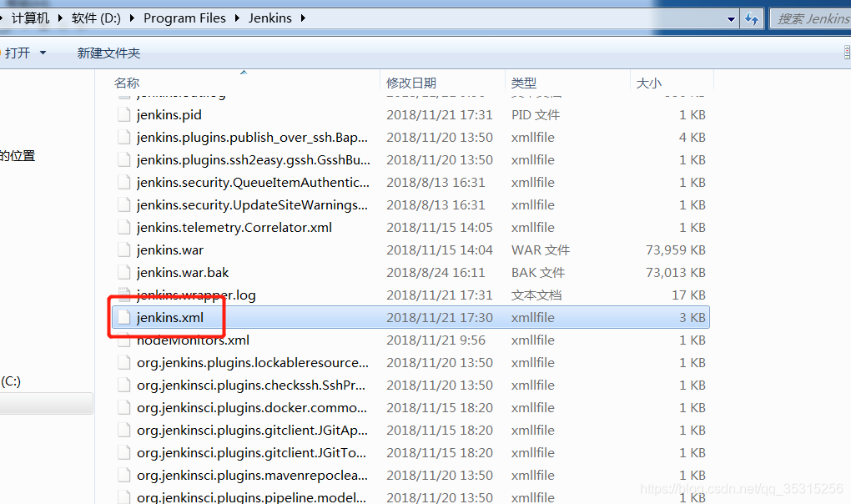Click the jenkins.telemetry.Correlator.xml file name

(x=234, y=228)
